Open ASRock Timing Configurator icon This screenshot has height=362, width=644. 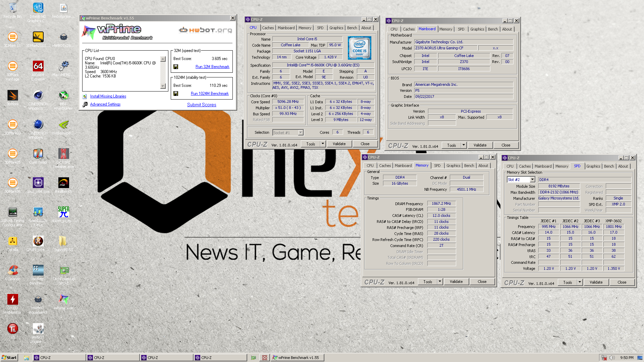12,217
